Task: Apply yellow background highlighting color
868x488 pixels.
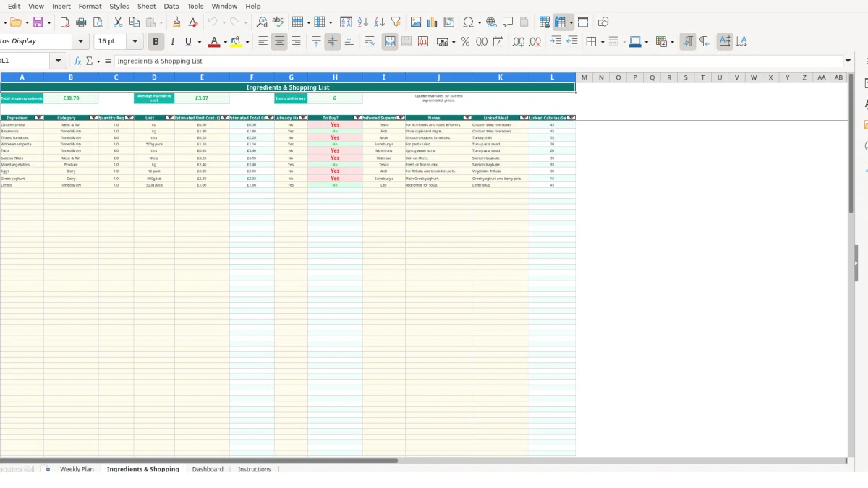Action: [236, 42]
